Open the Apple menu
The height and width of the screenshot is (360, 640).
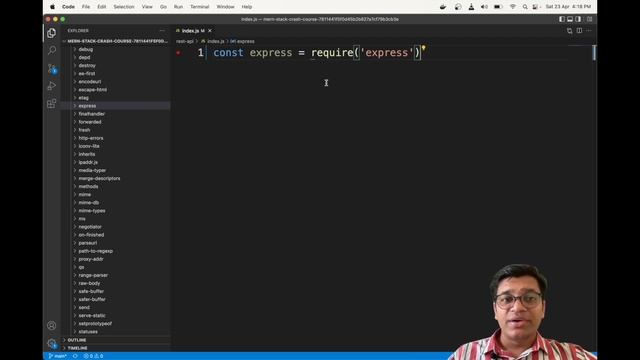click(52, 7)
